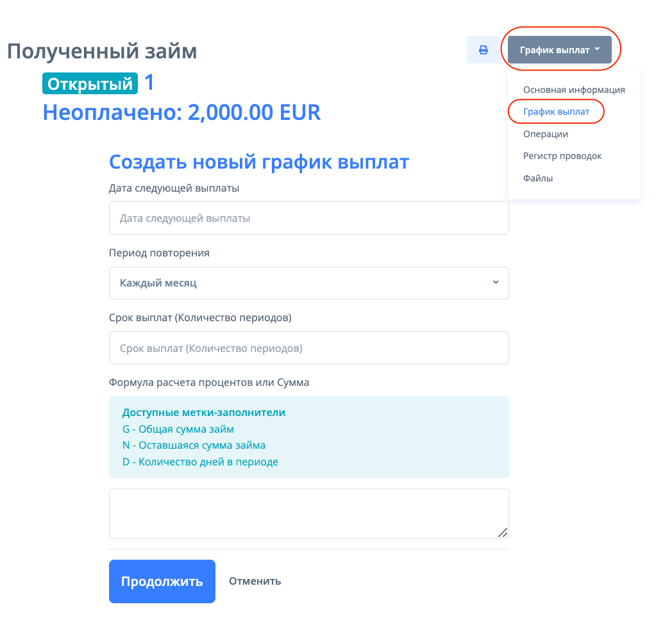Click the resize handle of the formula textarea
The height and width of the screenshot is (618, 672).
click(503, 532)
